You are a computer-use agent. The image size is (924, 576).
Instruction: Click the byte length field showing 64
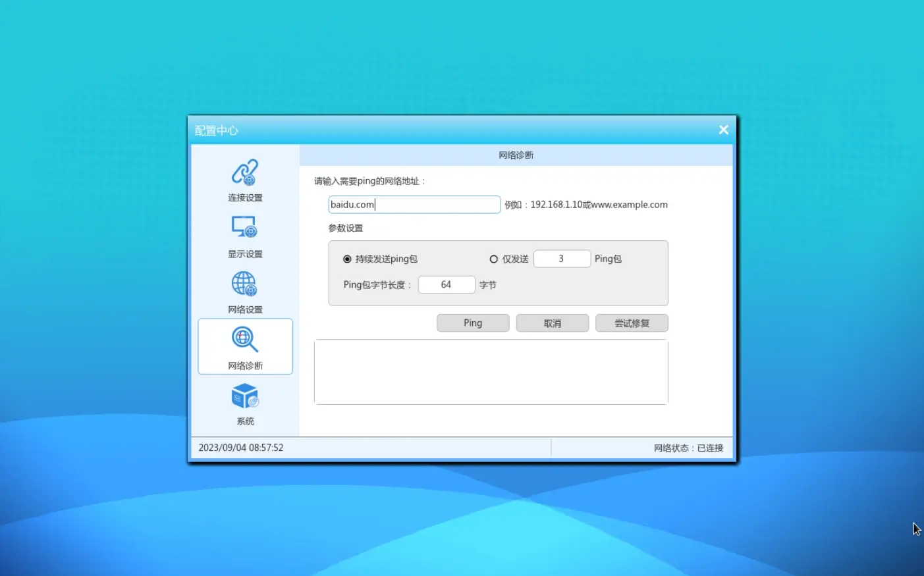pyautogui.click(x=447, y=284)
